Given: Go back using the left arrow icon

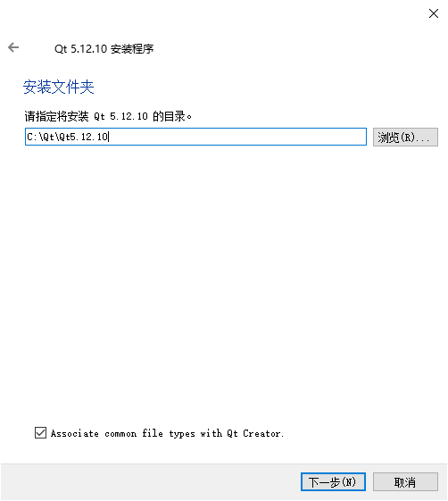Looking at the screenshot, I should coord(13,47).
